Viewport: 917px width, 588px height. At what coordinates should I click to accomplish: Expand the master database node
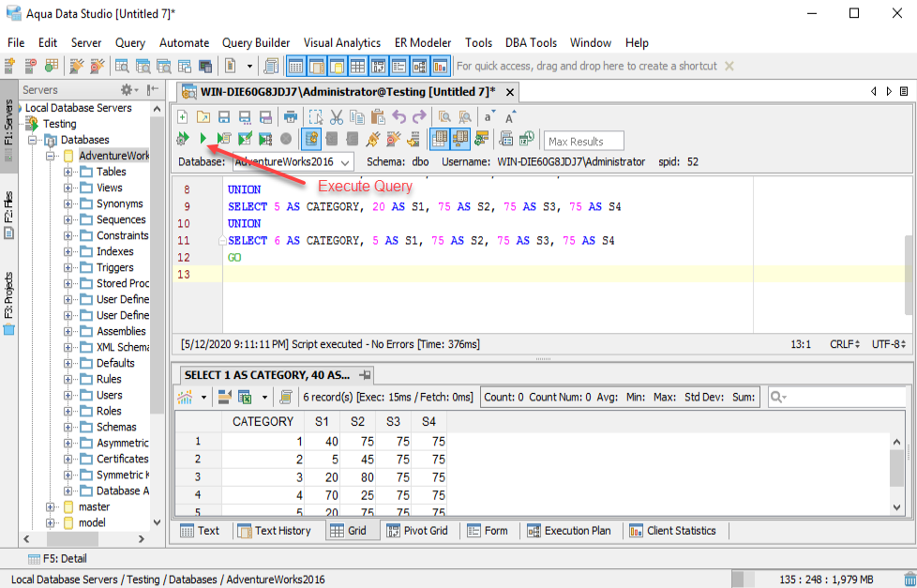point(52,506)
